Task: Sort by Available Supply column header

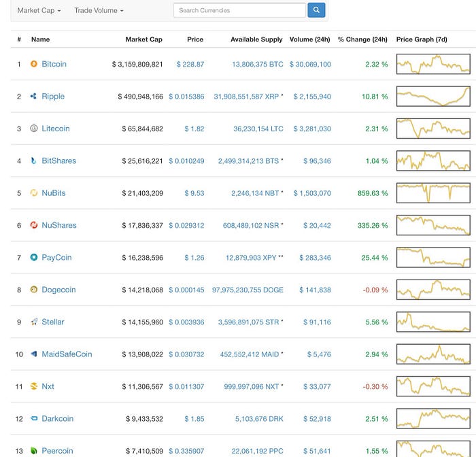Action: coord(256,39)
